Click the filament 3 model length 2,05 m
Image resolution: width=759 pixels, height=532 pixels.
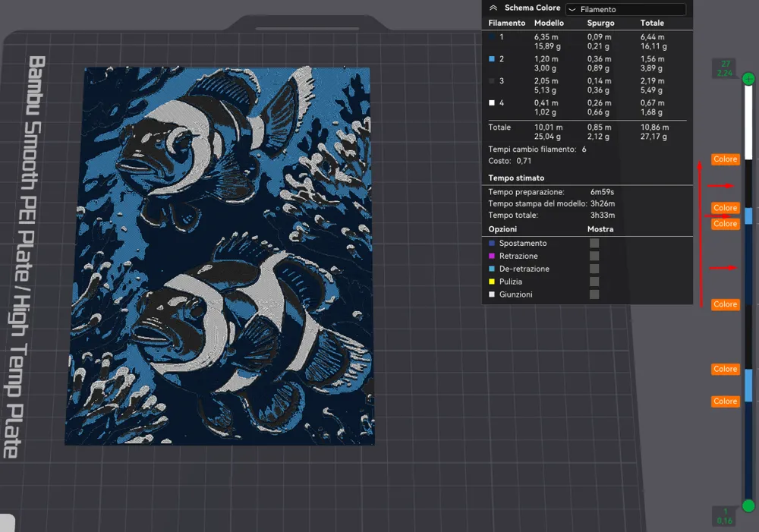click(x=546, y=81)
